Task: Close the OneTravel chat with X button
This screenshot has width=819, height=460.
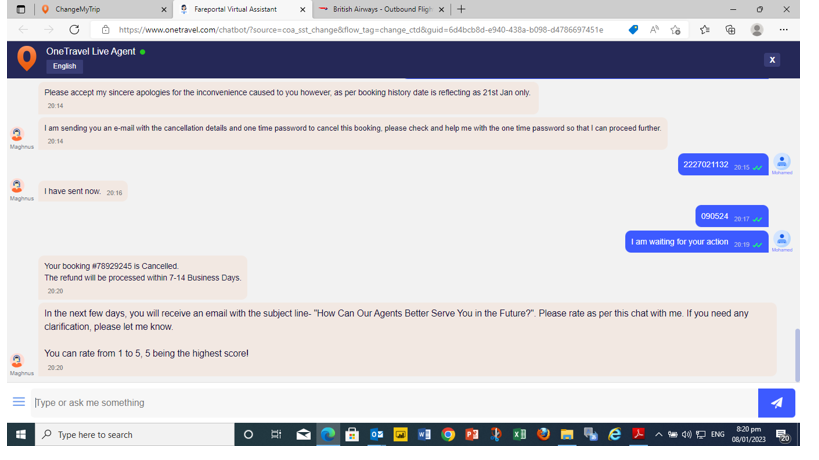Action: (x=772, y=60)
